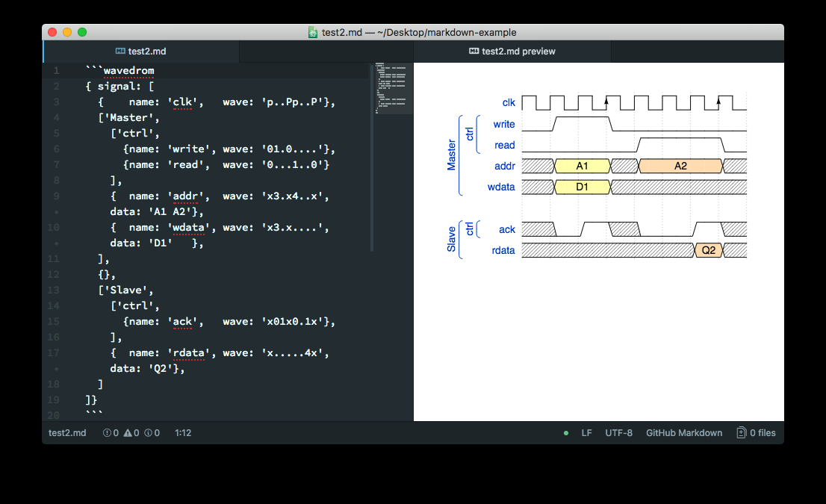Screen dimensions: 826x504
Task: Place cursor on the 'wavedrom' text
Action: click(x=128, y=71)
